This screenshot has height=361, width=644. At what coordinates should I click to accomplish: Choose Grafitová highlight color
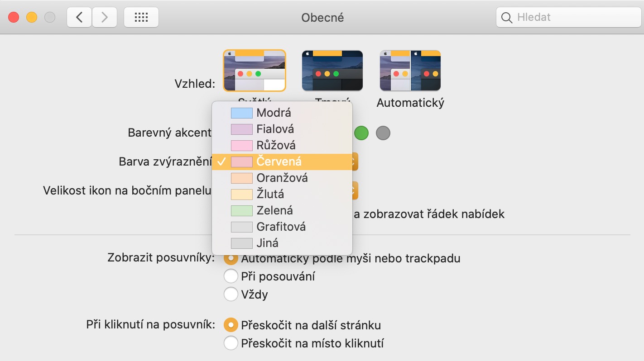coord(281,227)
